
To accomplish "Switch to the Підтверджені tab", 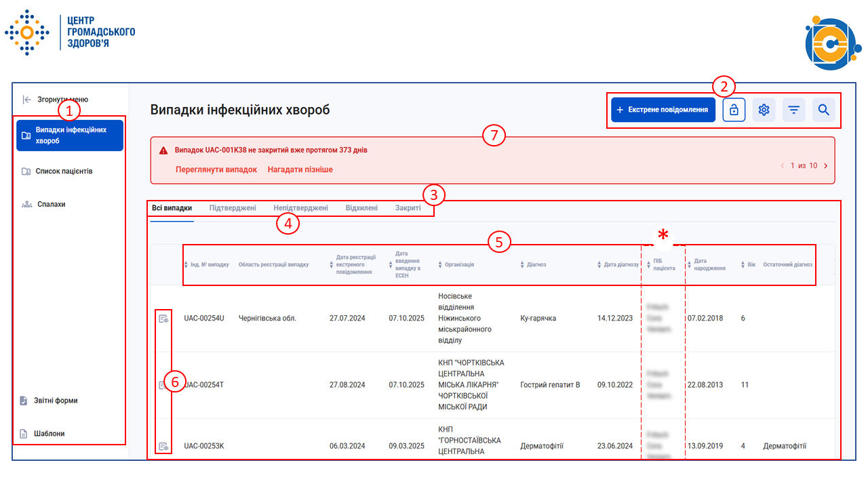I will pyautogui.click(x=233, y=208).
